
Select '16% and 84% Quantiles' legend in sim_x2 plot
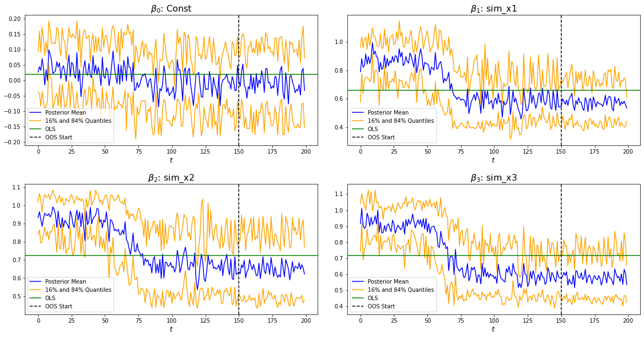70,290
